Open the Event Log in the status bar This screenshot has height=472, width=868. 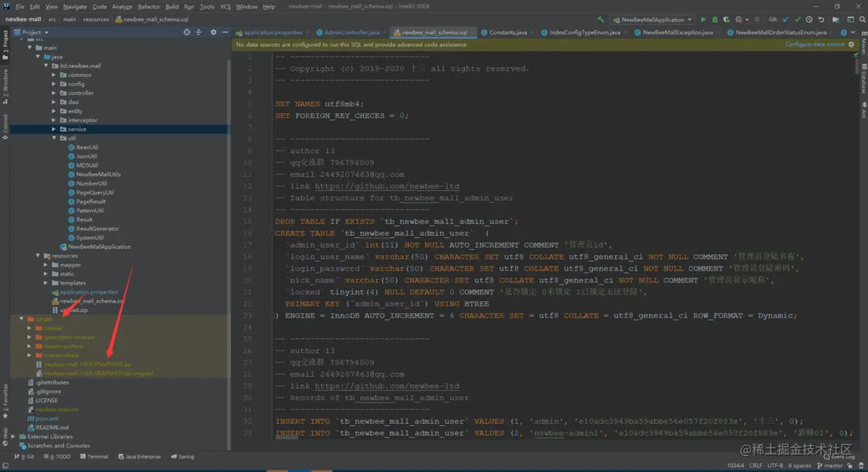[x=839, y=457]
